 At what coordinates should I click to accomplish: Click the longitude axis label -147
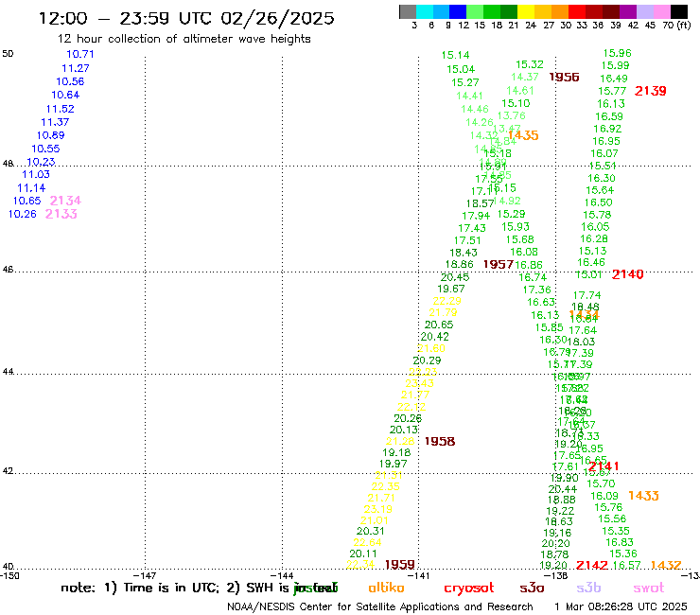145,576
